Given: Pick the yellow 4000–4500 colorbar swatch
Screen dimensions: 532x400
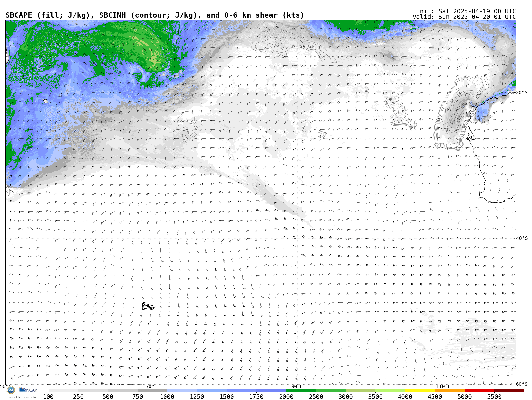Looking at the screenshot, I should [420, 391].
